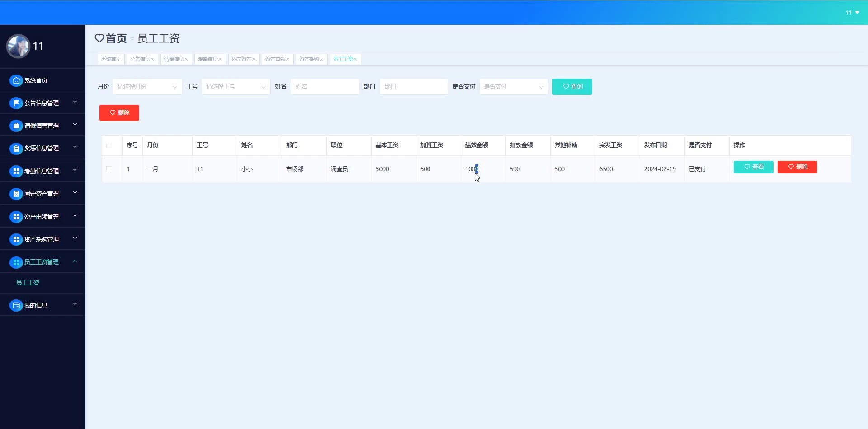Expand 请假信息管理 menu chevron

(75, 125)
